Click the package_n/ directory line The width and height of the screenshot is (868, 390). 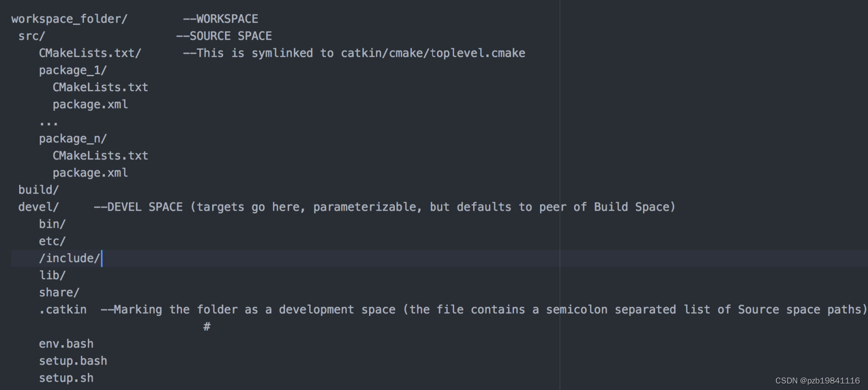coord(73,139)
